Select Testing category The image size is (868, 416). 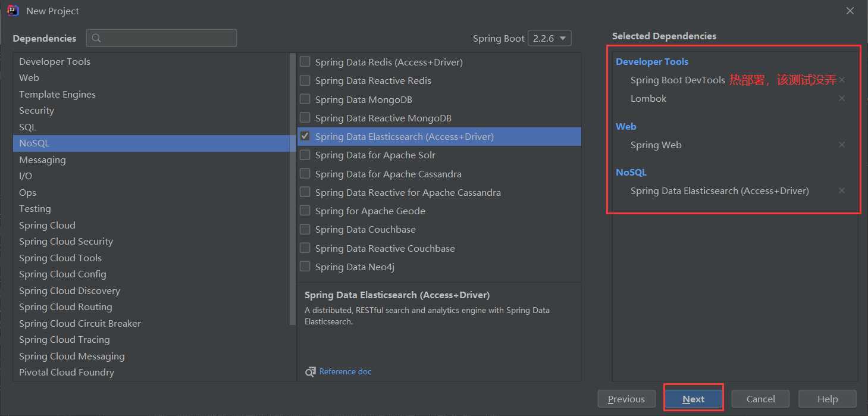click(151, 209)
